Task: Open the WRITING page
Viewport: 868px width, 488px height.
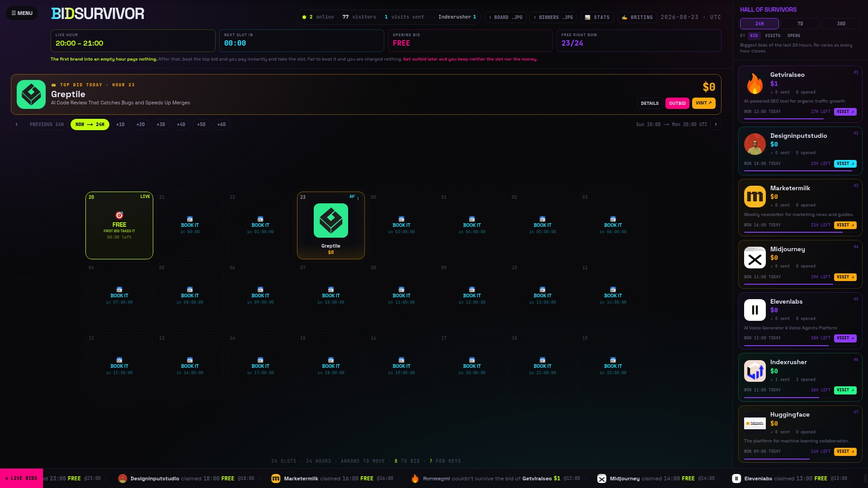Action: pyautogui.click(x=637, y=17)
